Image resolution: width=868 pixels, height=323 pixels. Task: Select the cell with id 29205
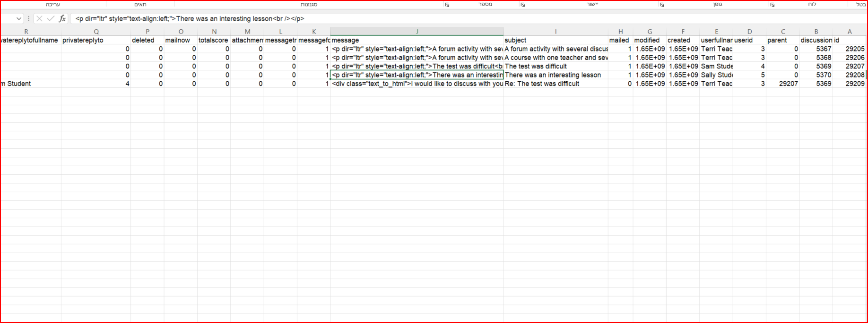849,49
